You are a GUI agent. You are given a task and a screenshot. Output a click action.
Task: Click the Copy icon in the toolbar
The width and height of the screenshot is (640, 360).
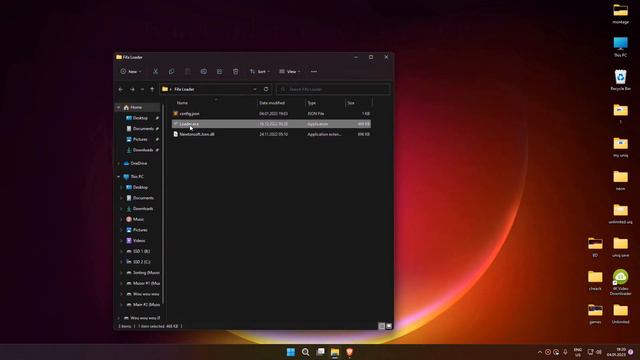coord(171,71)
